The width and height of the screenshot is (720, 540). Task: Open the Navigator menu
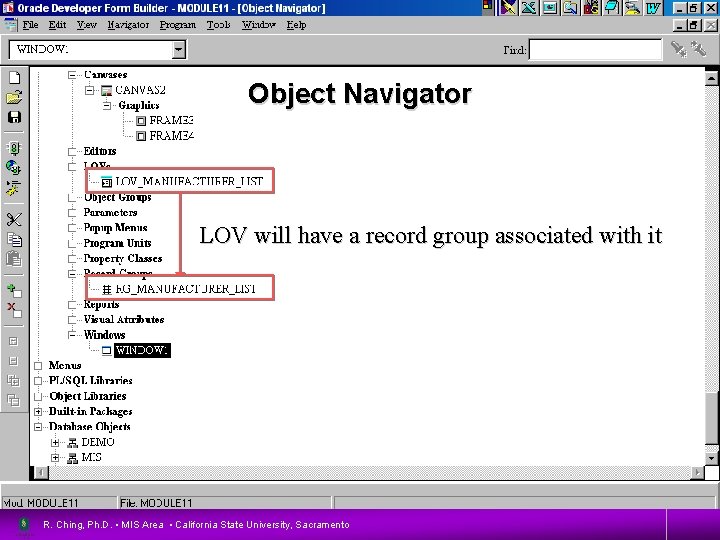pyautogui.click(x=128, y=25)
